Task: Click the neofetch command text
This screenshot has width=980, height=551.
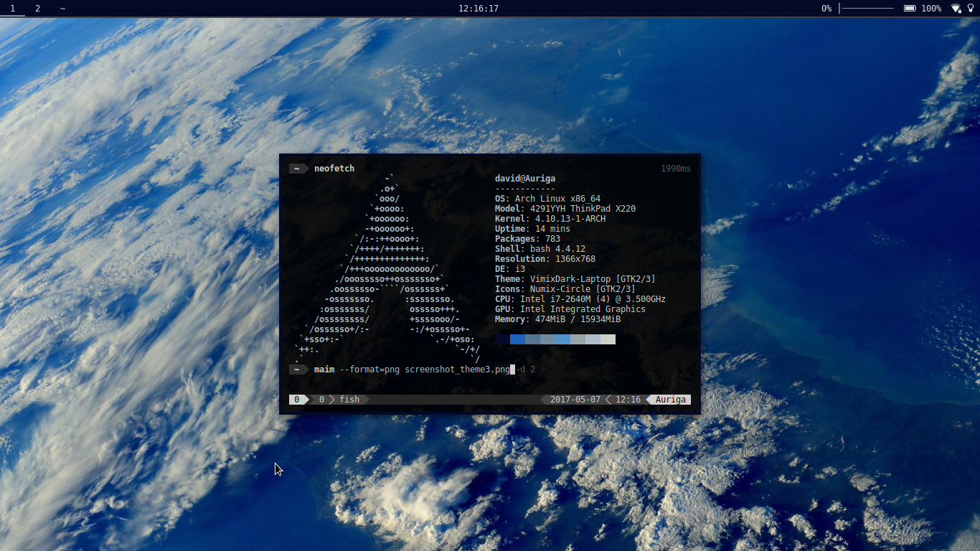Action: (334, 169)
